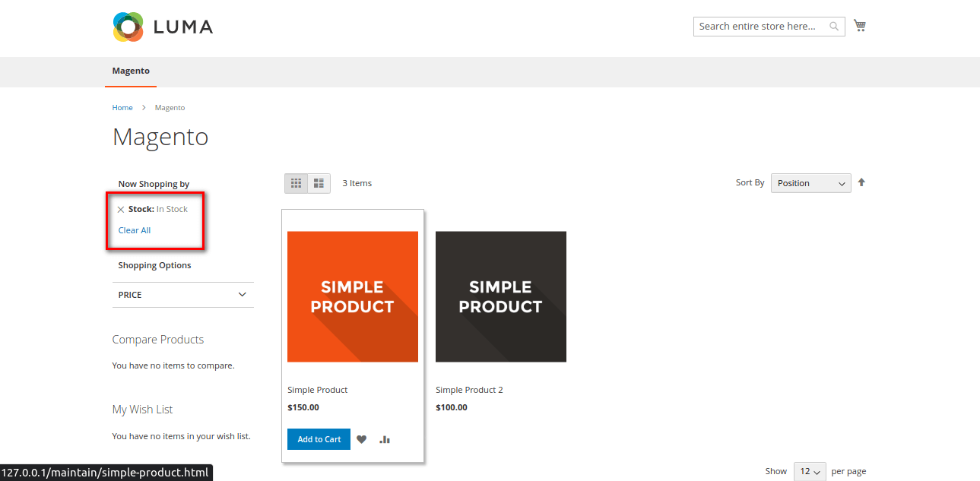The image size is (980, 481).
Task: Focus the store search field
Action: 760,27
